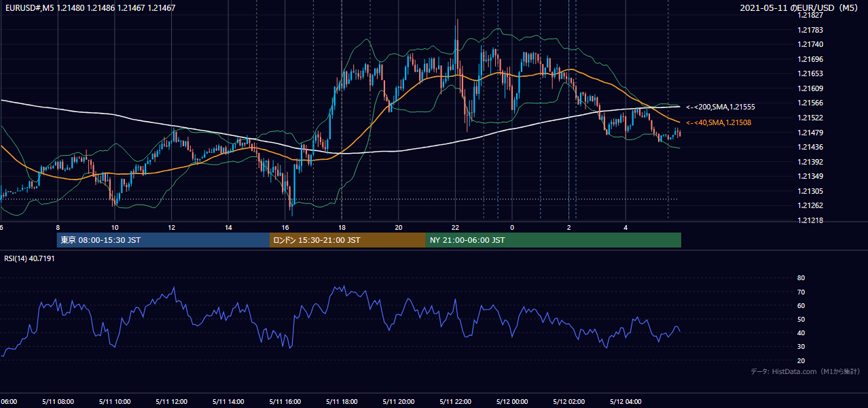Click RSI axis level 60

[801, 305]
